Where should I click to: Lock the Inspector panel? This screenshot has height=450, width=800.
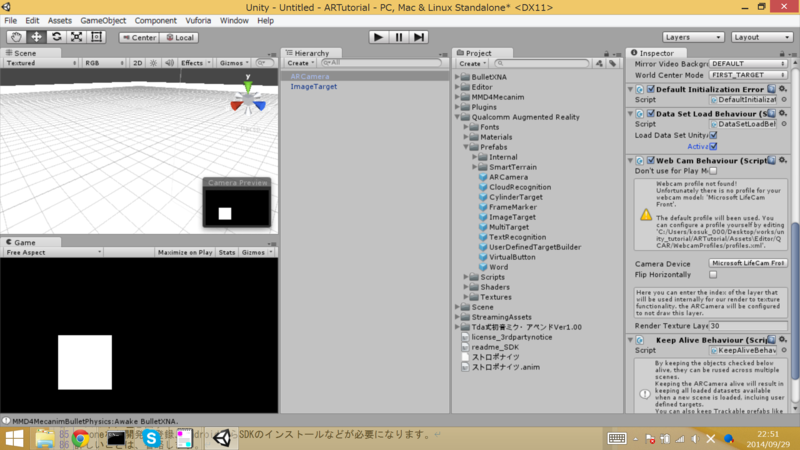(782, 53)
